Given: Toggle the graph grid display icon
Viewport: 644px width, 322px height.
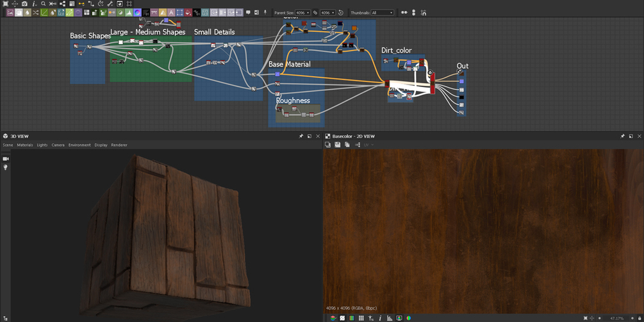Looking at the screenshot, I should pos(129,4).
